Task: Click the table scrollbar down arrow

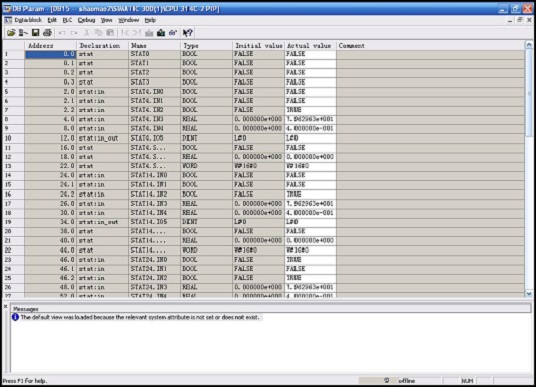Action: 529,294
